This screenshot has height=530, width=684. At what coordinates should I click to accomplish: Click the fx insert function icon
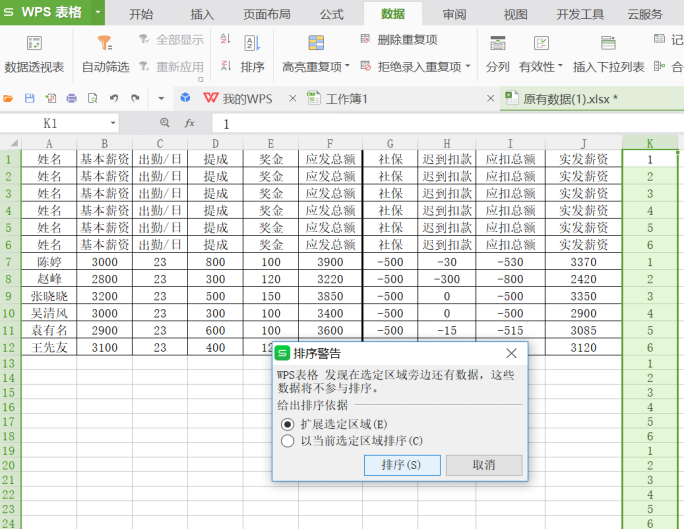[x=189, y=123]
